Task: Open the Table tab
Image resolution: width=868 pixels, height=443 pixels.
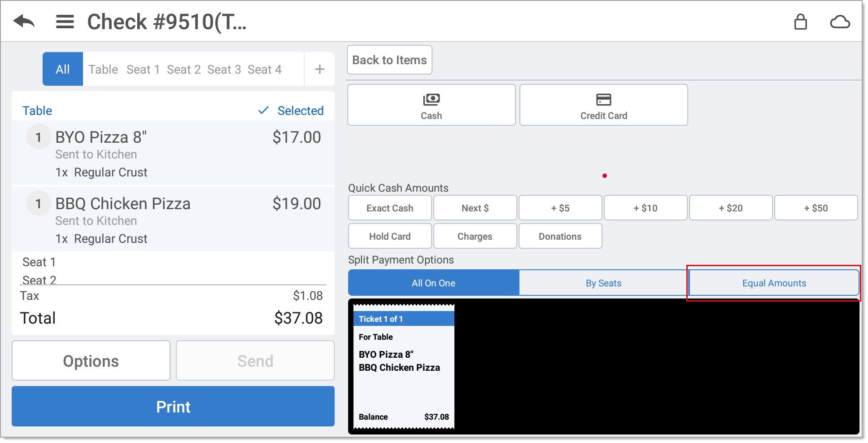Action: point(103,69)
